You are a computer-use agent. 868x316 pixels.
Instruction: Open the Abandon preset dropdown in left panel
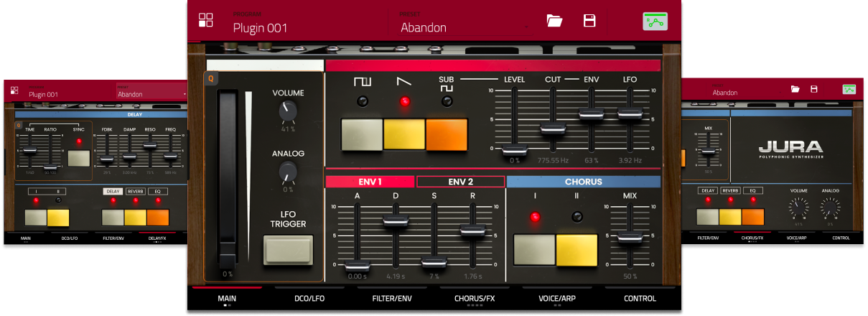coord(152,94)
